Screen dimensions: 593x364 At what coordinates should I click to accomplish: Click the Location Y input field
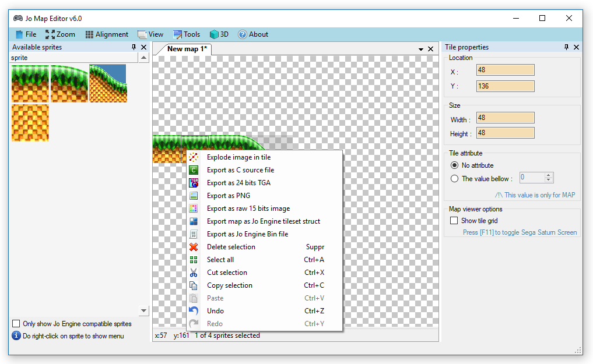pos(506,86)
